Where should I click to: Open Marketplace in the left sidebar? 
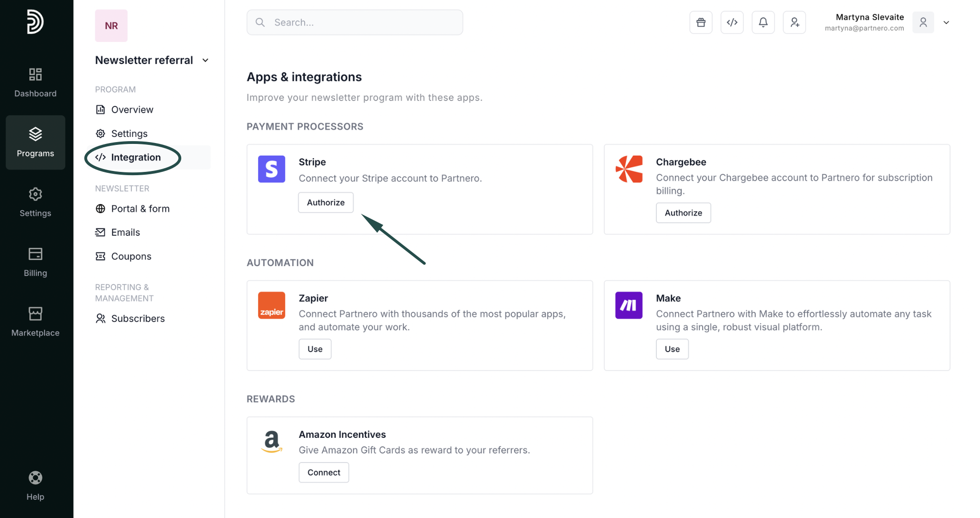[x=35, y=321]
